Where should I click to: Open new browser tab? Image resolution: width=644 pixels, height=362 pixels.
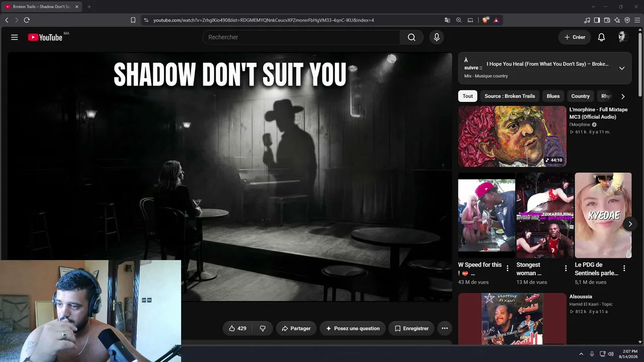click(89, 7)
